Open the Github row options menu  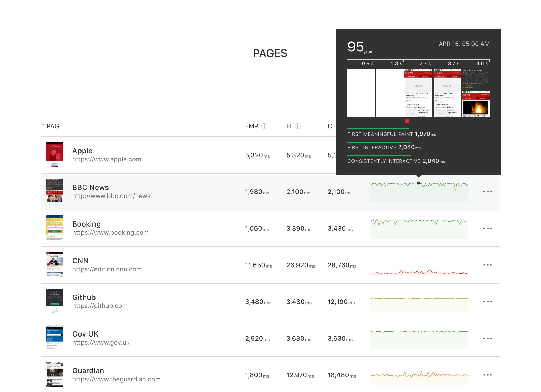pyautogui.click(x=487, y=302)
